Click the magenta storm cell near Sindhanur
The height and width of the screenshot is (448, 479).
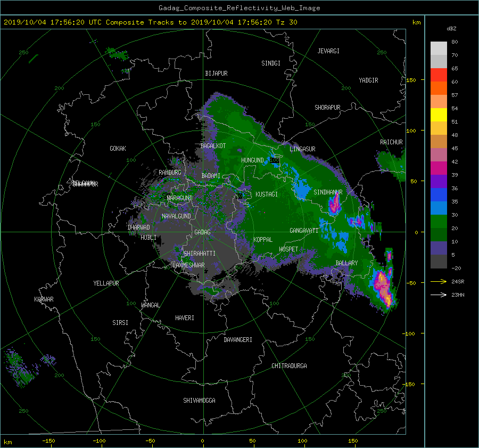pos(335,204)
